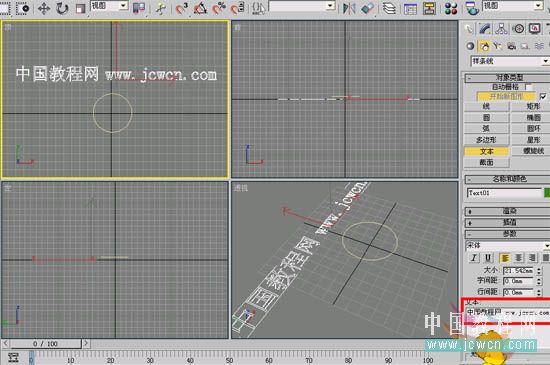This screenshot has width=550, height=365.
Task: Uncheck the 开始新图形 checkbox
Action: click(x=543, y=96)
